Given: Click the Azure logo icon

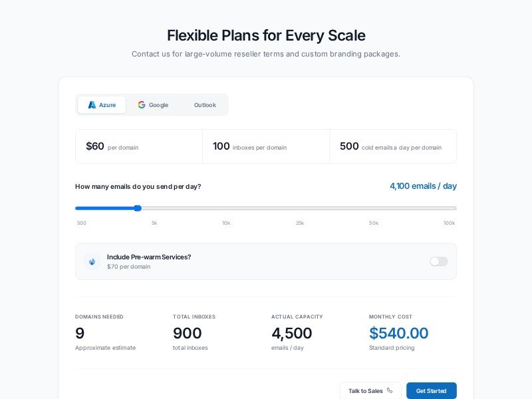Looking at the screenshot, I should (92, 105).
